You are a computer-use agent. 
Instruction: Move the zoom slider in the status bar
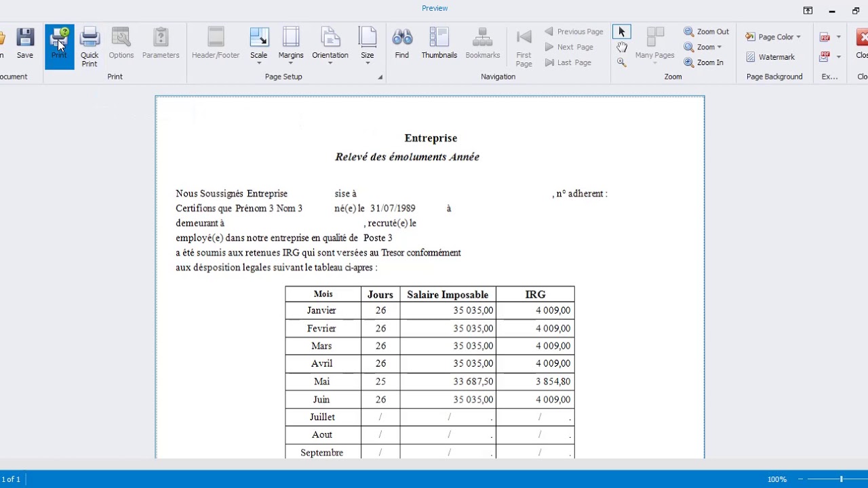(841, 479)
